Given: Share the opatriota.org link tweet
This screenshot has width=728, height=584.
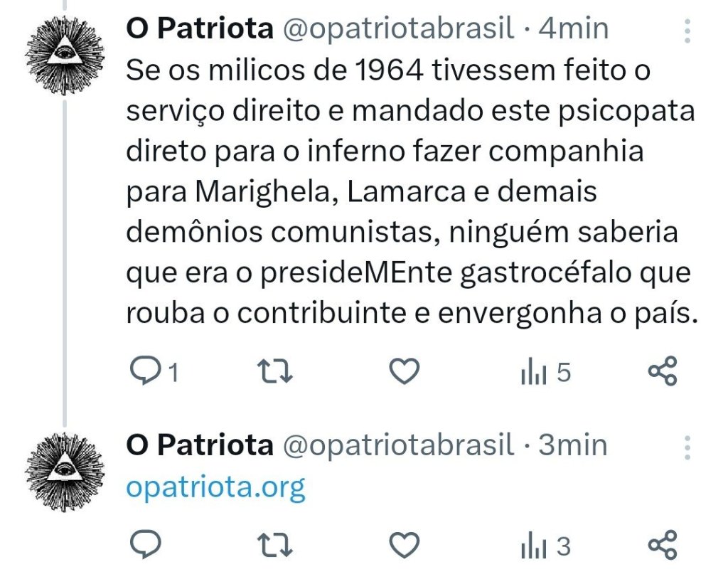Looking at the screenshot, I should pyautogui.click(x=663, y=545).
